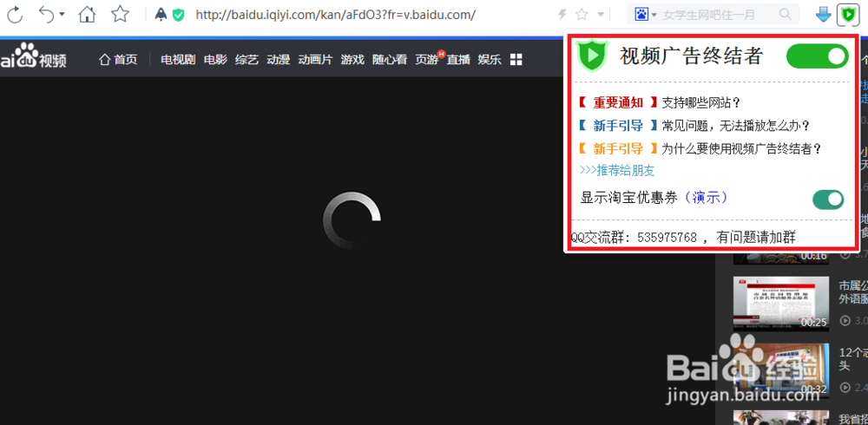Bookmark page using address bar star
This screenshot has width=868, height=425.
tap(582, 15)
